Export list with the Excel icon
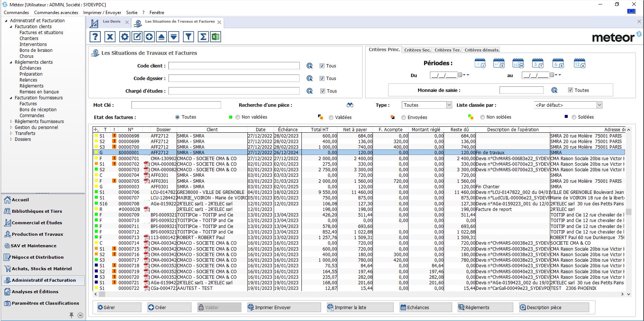The width and height of the screenshot is (644, 321). [x=216, y=37]
